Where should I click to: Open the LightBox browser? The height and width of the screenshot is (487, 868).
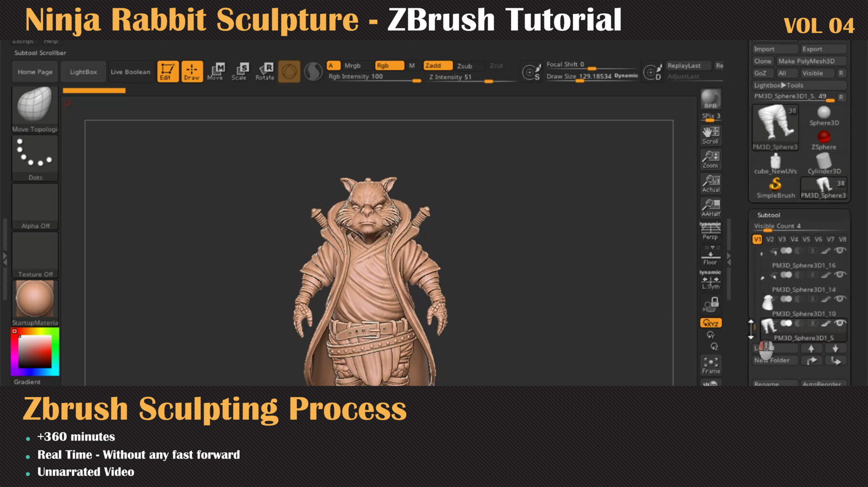coord(84,71)
